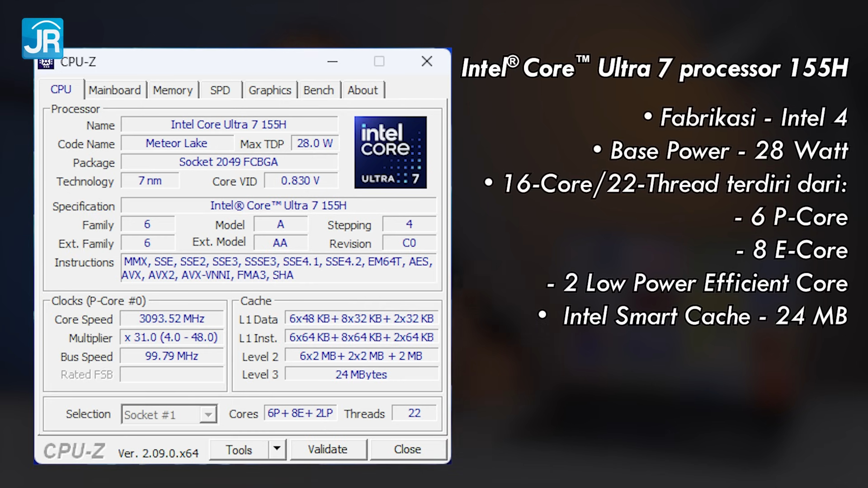This screenshot has height=488, width=868.
Task: Open the Graphics tab
Action: 269,90
